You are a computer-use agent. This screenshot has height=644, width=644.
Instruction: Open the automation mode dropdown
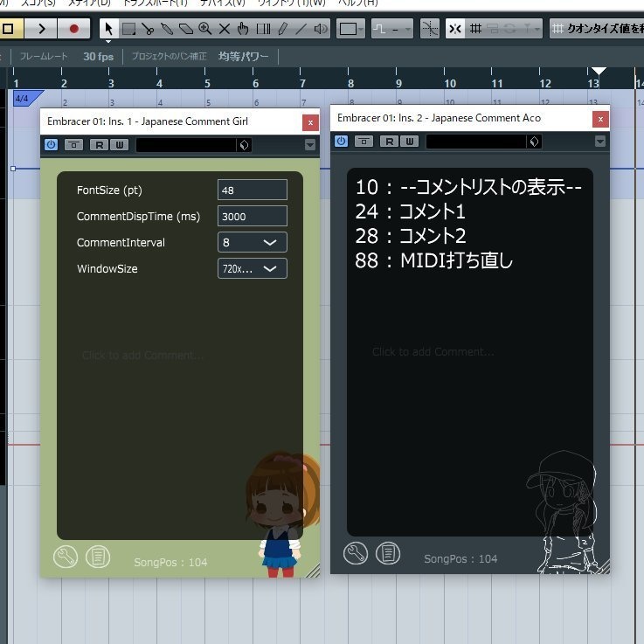click(391, 29)
